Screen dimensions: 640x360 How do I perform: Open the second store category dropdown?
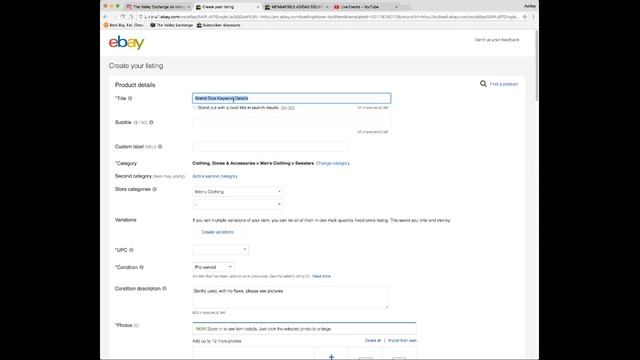pos(238,204)
